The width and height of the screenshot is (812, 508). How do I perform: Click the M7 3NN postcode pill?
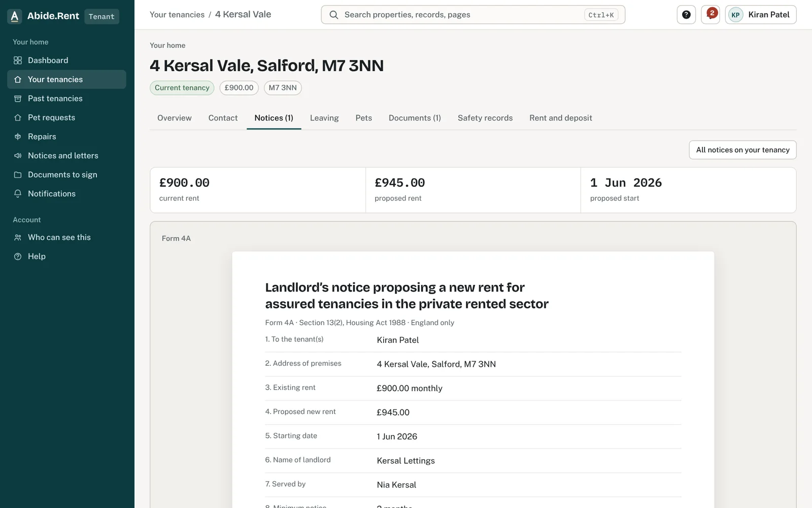[x=283, y=88]
